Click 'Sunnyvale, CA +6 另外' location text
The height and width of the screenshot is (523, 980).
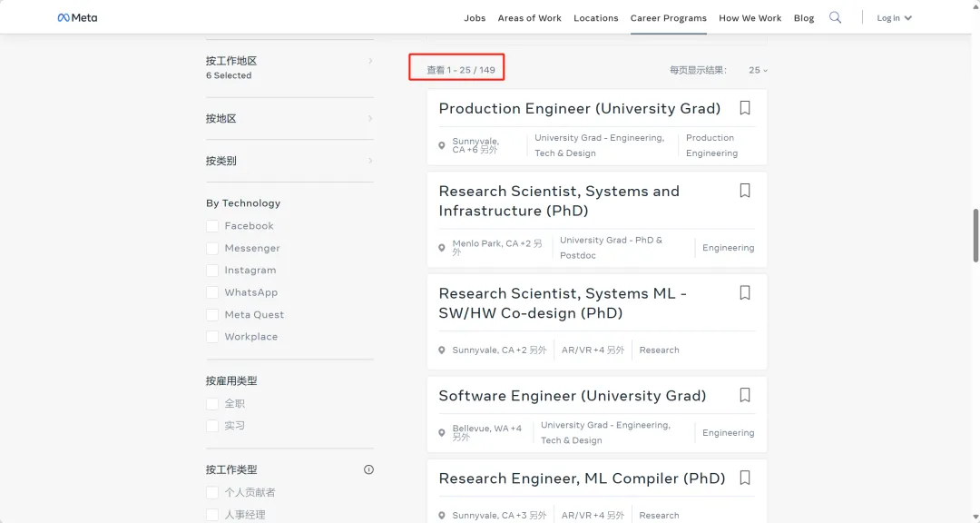click(475, 145)
